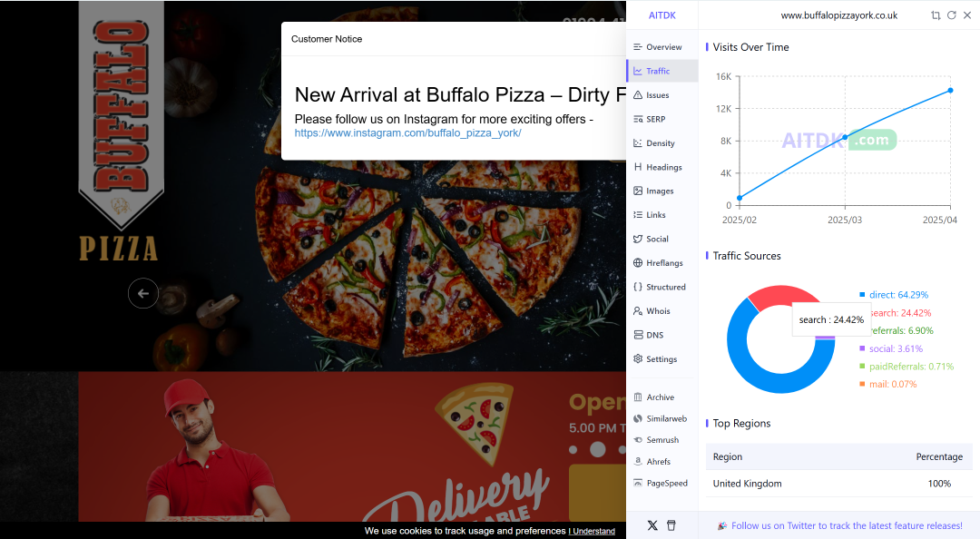Click the 100% value cell

939,484
